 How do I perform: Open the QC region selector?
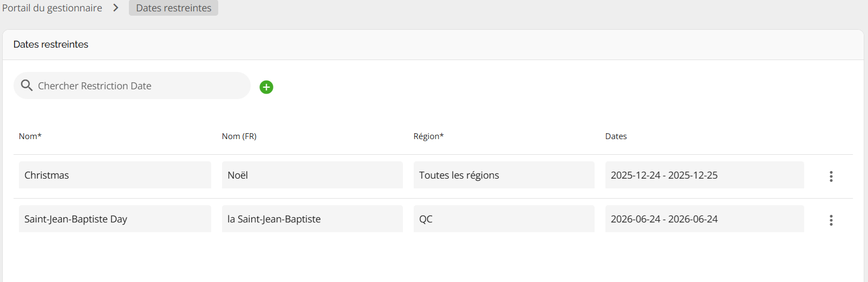(x=504, y=219)
